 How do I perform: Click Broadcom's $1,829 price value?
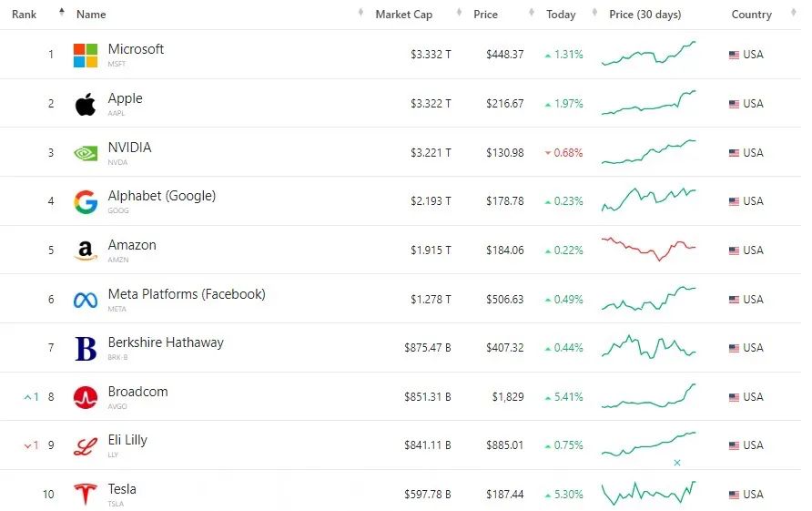(508, 397)
